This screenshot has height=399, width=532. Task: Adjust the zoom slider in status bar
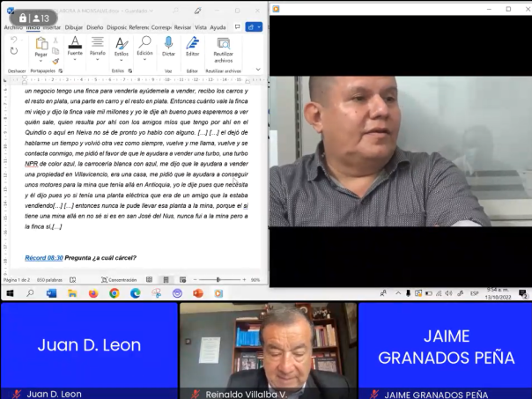tap(220, 279)
